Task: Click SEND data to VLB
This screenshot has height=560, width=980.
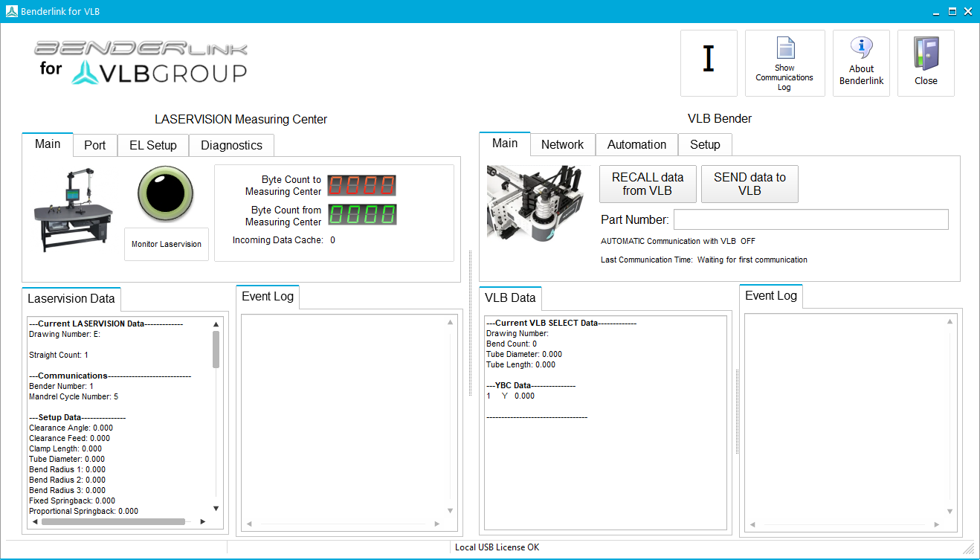Action: pyautogui.click(x=749, y=184)
